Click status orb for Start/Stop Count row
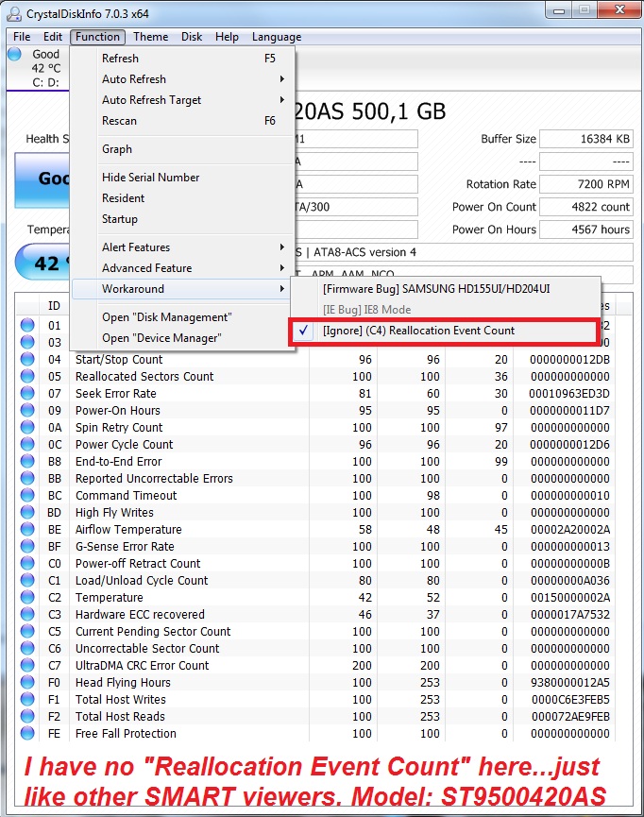Screen dimensions: 644x817 [27, 360]
